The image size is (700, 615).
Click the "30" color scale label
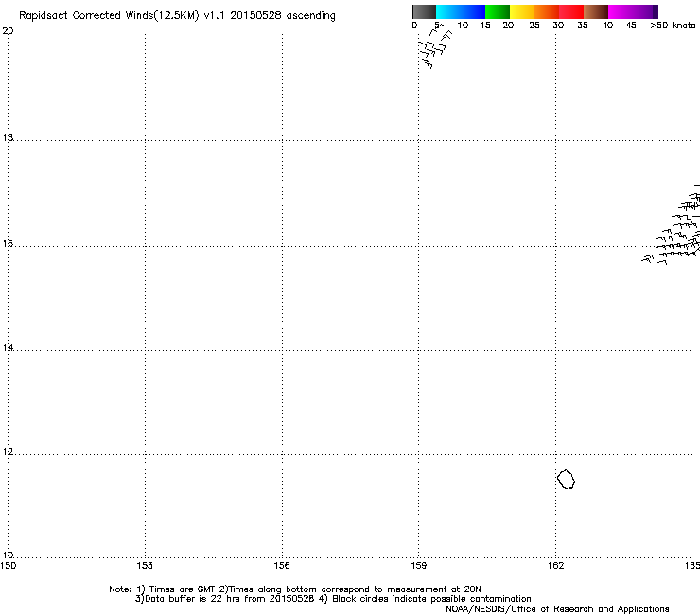click(x=558, y=26)
